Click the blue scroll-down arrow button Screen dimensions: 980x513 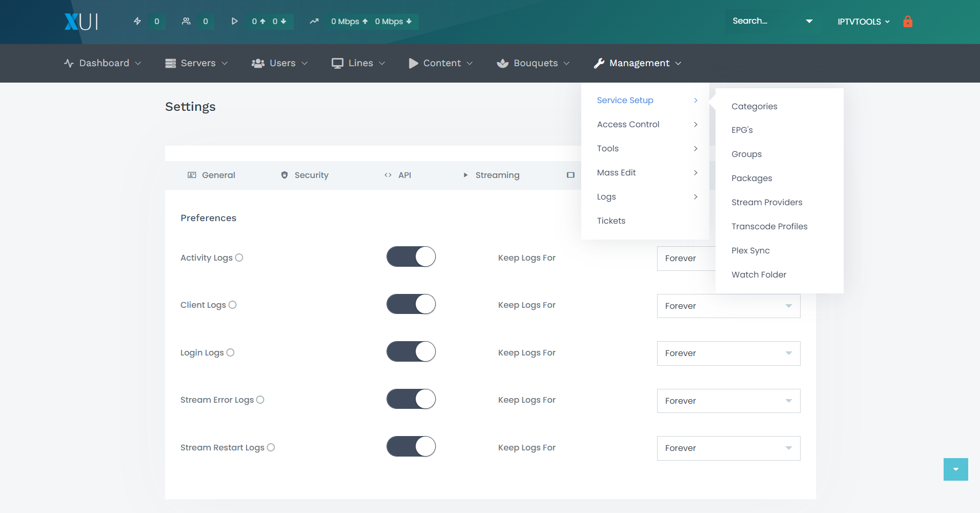pos(955,469)
